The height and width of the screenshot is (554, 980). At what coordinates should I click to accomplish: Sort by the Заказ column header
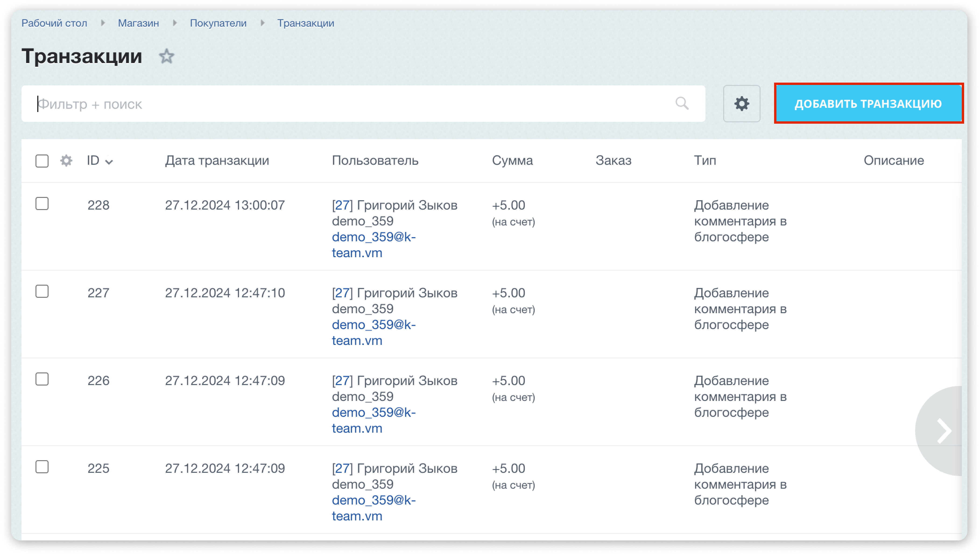[613, 161]
